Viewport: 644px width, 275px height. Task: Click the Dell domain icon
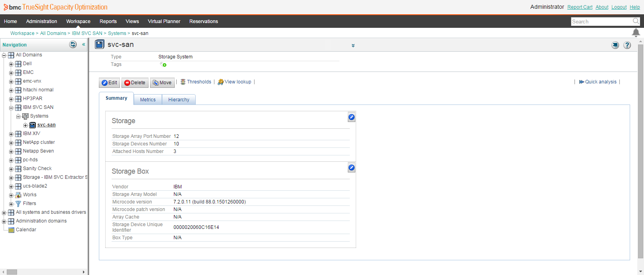(18, 64)
